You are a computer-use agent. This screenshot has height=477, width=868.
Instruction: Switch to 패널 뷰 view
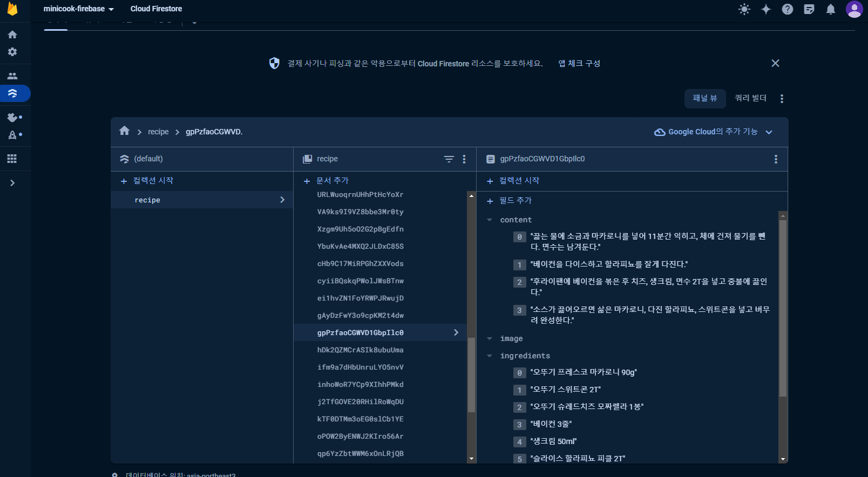[x=705, y=98]
